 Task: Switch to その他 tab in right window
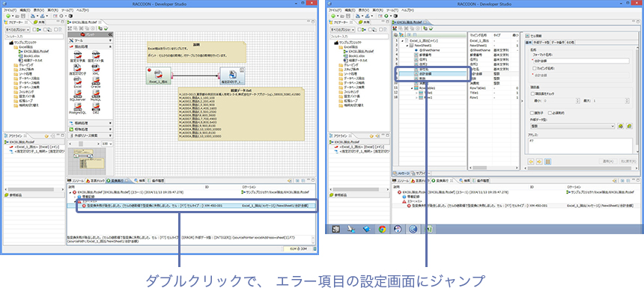pos(571,42)
